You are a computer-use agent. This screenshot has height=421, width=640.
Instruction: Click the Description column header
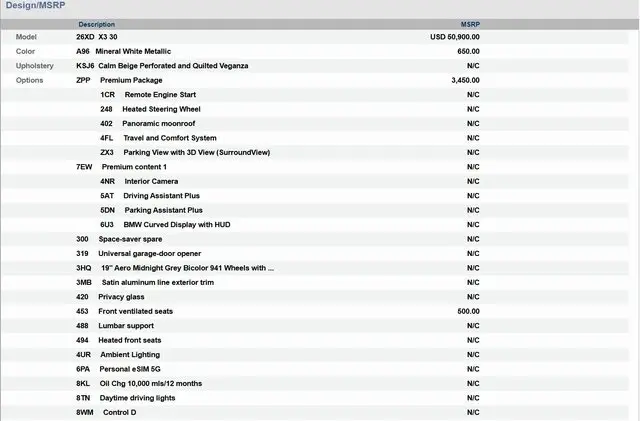point(97,24)
